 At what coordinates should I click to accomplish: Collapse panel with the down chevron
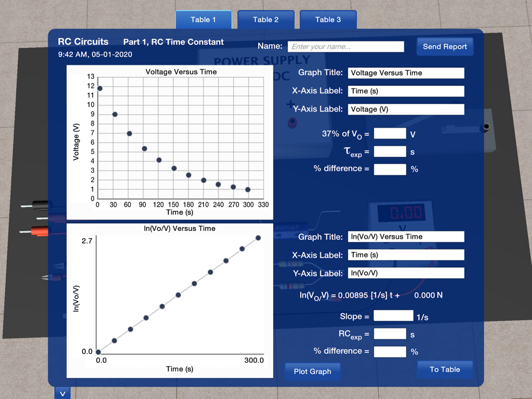[x=62, y=393]
